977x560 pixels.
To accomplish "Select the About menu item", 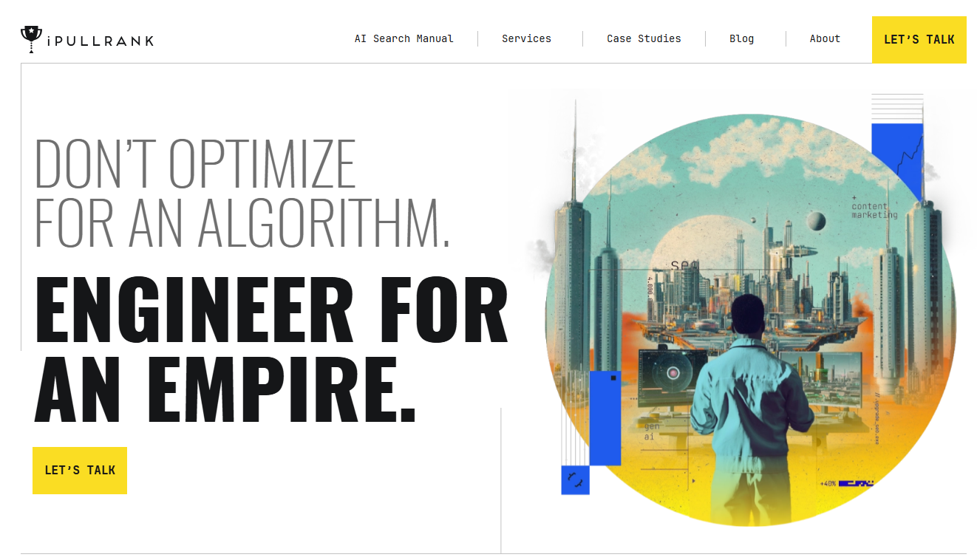I will pyautogui.click(x=825, y=39).
